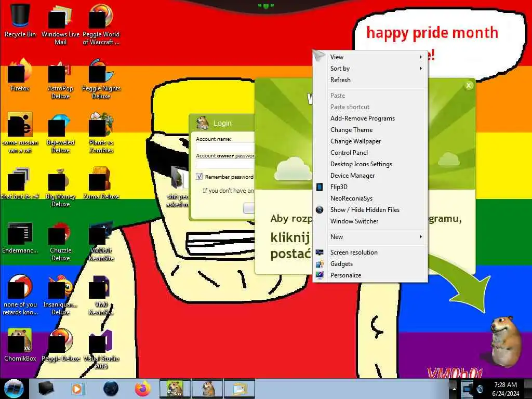The image size is (532, 399).
Task: Select Desktop Icons Settings entry
Action: [370, 164]
